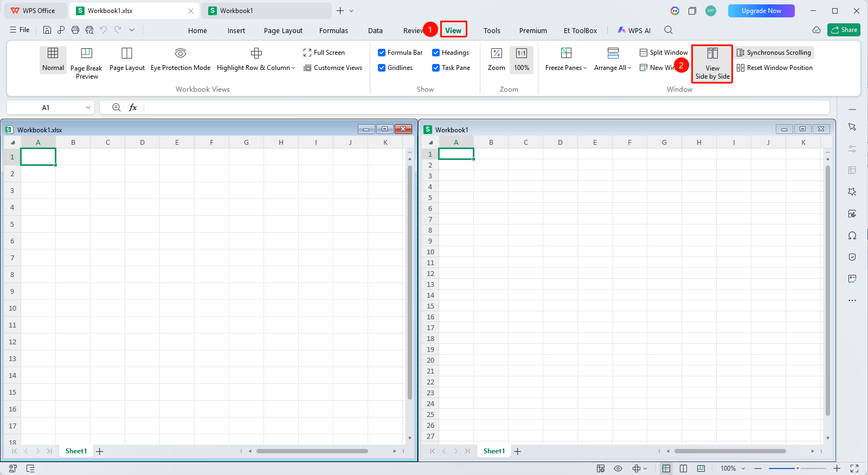
Task: Open the status bar zoom percentage dropdown
Action: tap(743, 468)
